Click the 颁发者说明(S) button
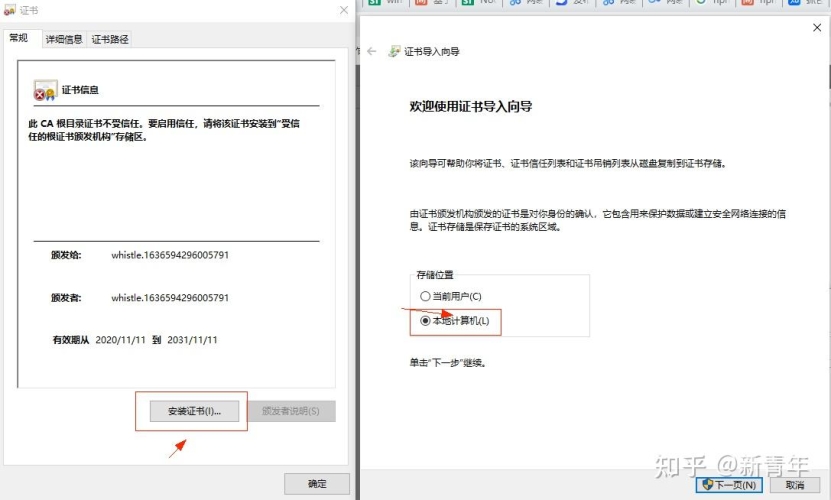Image resolution: width=831 pixels, height=500 pixels. point(291,411)
